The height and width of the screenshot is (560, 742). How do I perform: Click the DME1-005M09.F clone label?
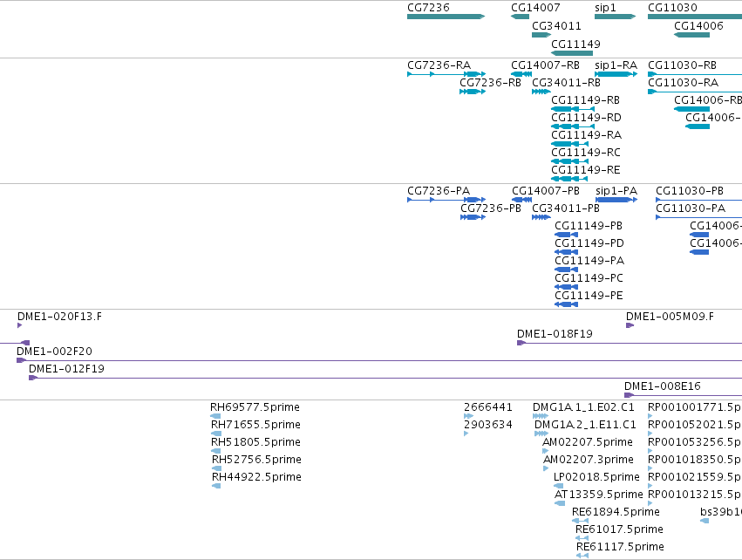pos(670,317)
